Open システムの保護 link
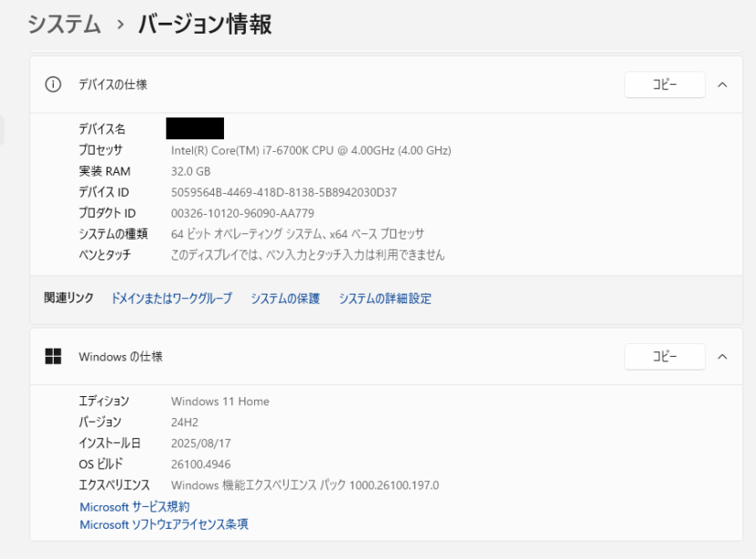Screen dimensions: 756x559 tap(285, 299)
